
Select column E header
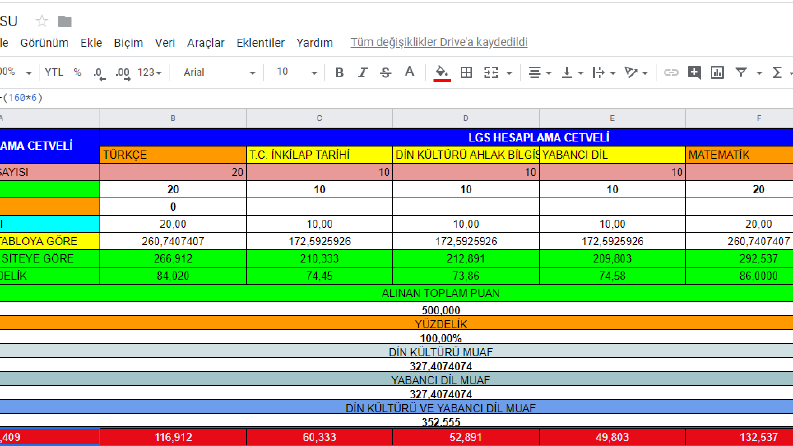tap(612, 118)
